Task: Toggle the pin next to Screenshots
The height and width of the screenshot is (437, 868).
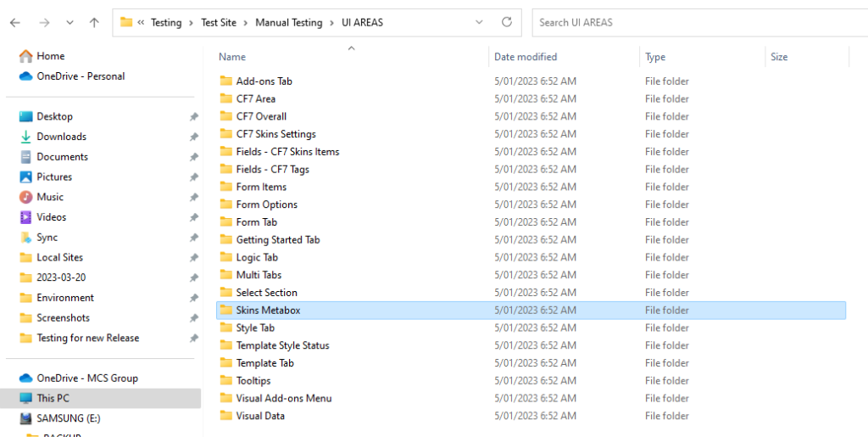Action: (193, 318)
